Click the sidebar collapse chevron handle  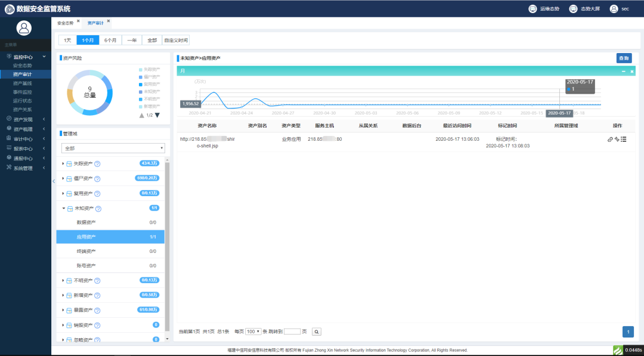point(54,181)
